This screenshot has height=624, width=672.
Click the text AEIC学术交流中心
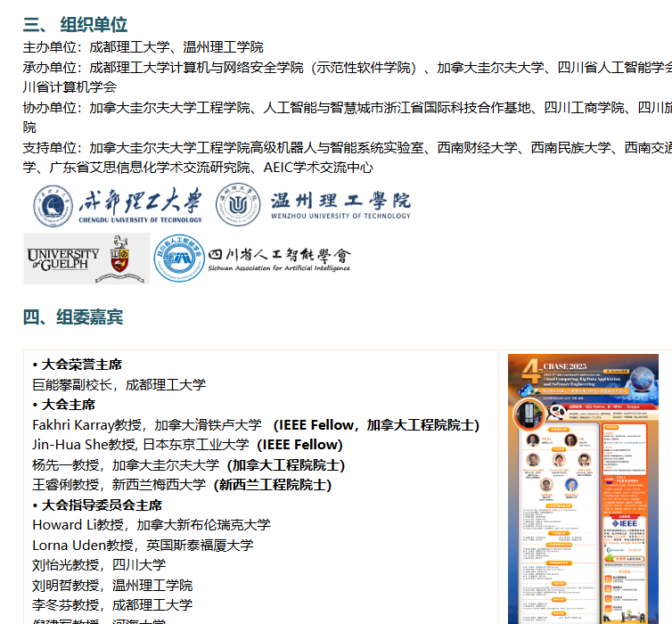coord(318,168)
